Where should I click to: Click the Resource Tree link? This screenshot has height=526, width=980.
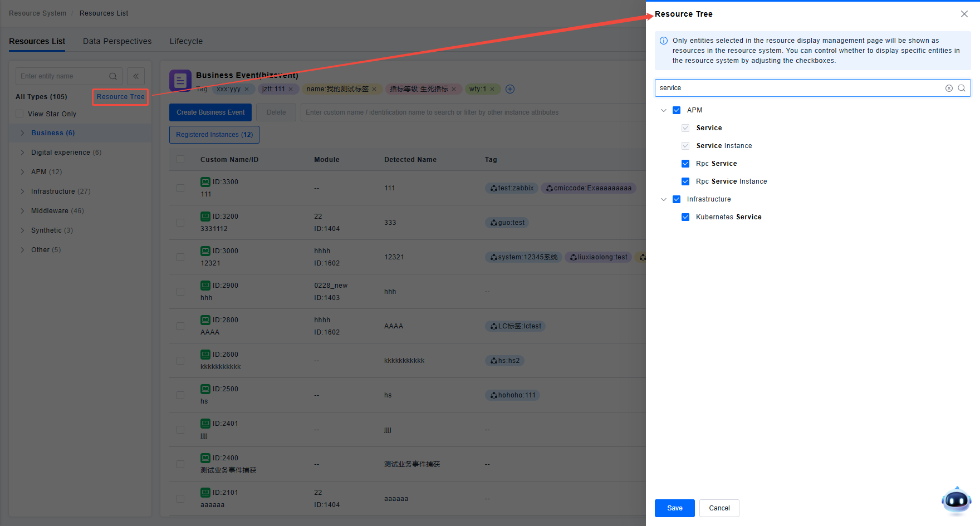(x=120, y=97)
